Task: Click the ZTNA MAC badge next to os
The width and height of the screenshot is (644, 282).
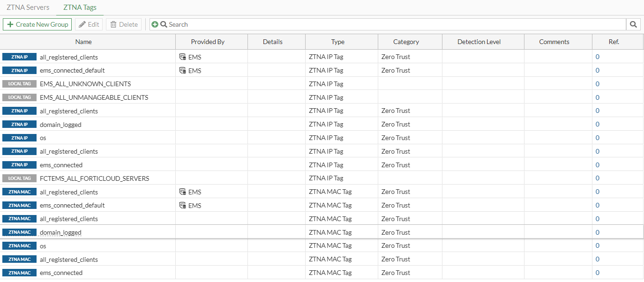Action: click(x=19, y=245)
